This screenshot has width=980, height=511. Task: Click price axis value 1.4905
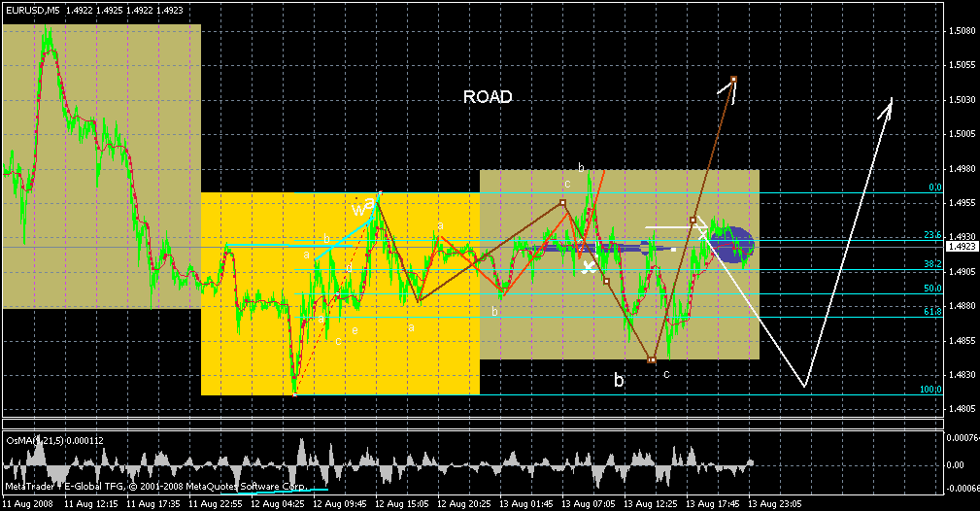click(962, 271)
